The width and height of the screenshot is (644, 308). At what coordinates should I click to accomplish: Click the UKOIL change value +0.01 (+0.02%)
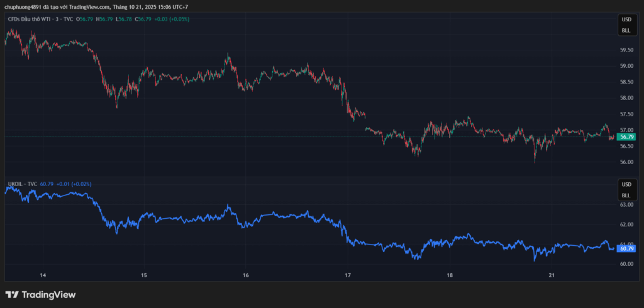(74, 184)
